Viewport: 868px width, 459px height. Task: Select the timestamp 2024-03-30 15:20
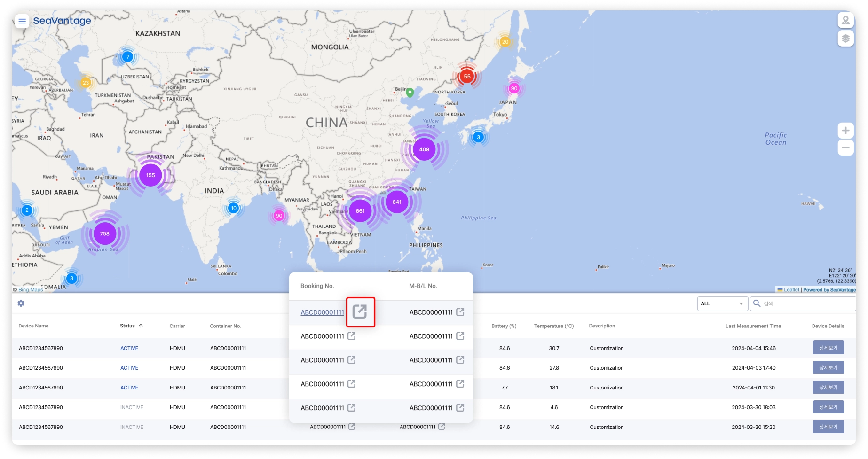[754, 427]
